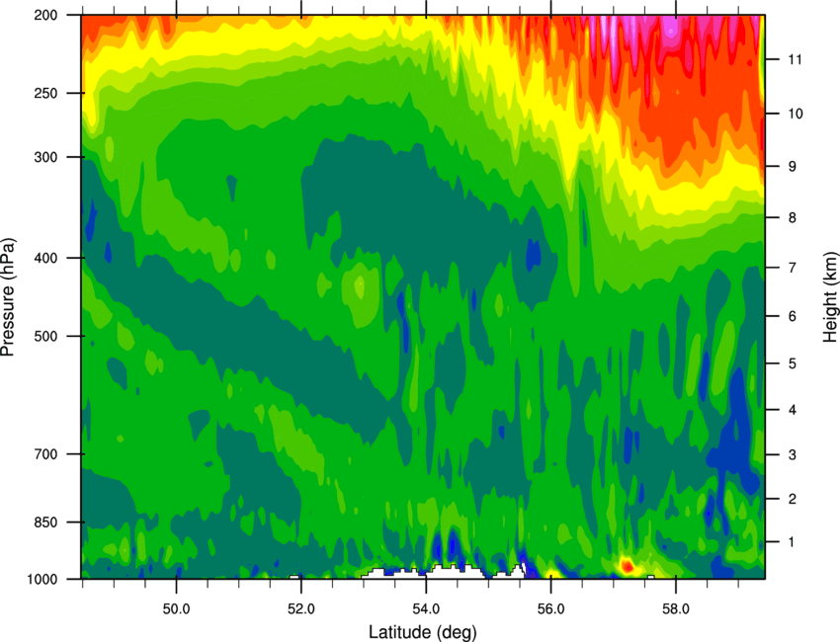Click the 5 km height label
Viewport: 840px width, 642px height.
point(793,363)
